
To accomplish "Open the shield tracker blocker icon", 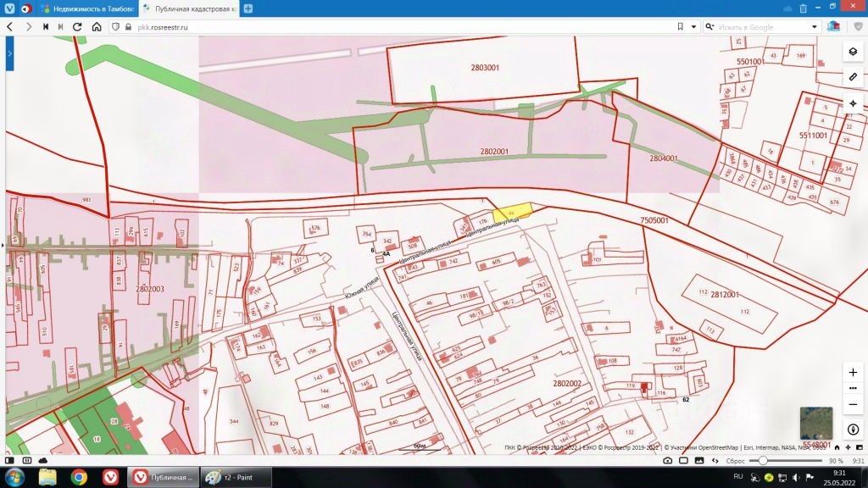I will click(115, 26).
